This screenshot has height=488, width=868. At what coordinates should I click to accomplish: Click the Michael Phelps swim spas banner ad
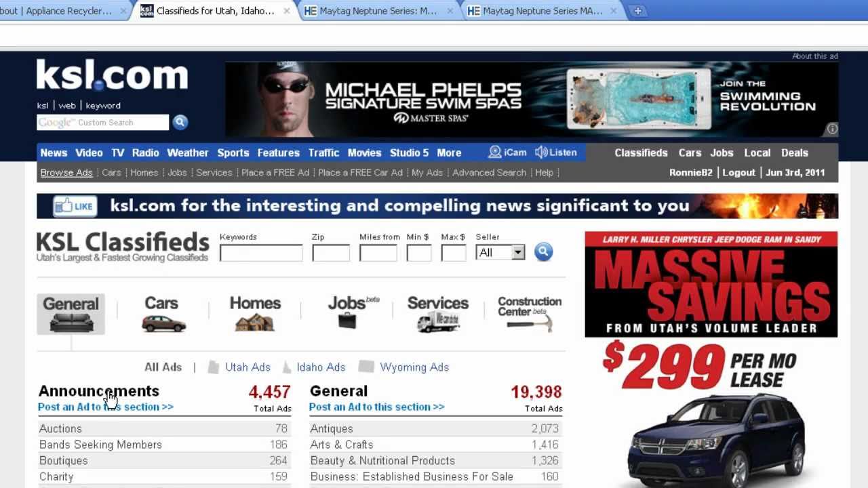click(x=532, y=99)
